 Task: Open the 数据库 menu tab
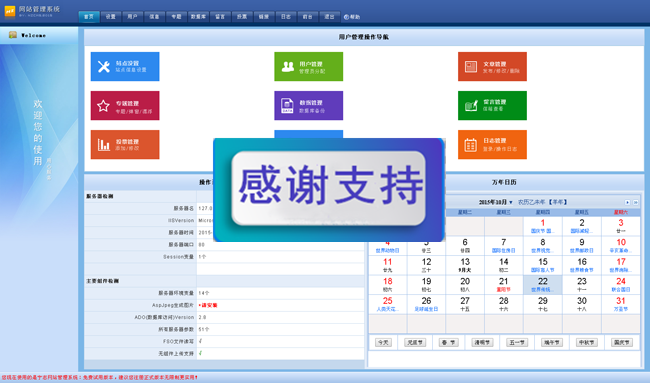click(x=198, y=17)
